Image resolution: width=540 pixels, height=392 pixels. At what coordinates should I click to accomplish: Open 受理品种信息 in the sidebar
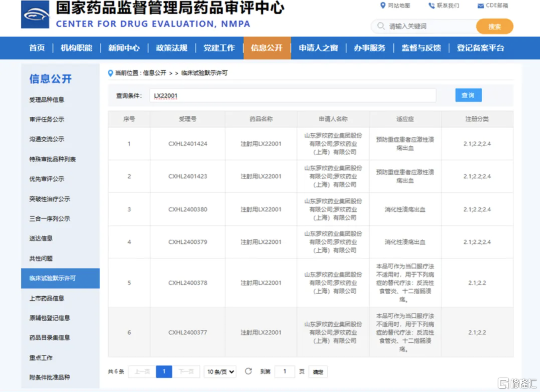click(x=46, y=100)
